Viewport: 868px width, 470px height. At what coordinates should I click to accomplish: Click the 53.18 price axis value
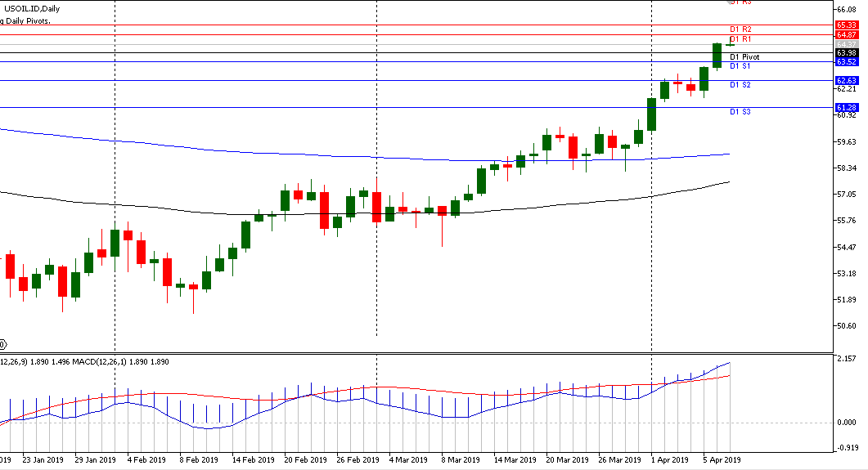pyautogui.click(x=847, y=273)
